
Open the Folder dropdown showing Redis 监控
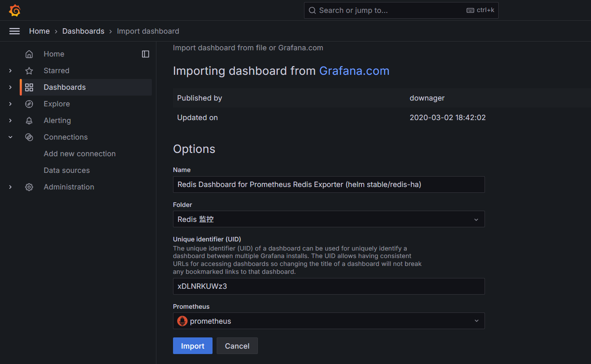pyautogui.click(x=329, y=219)
